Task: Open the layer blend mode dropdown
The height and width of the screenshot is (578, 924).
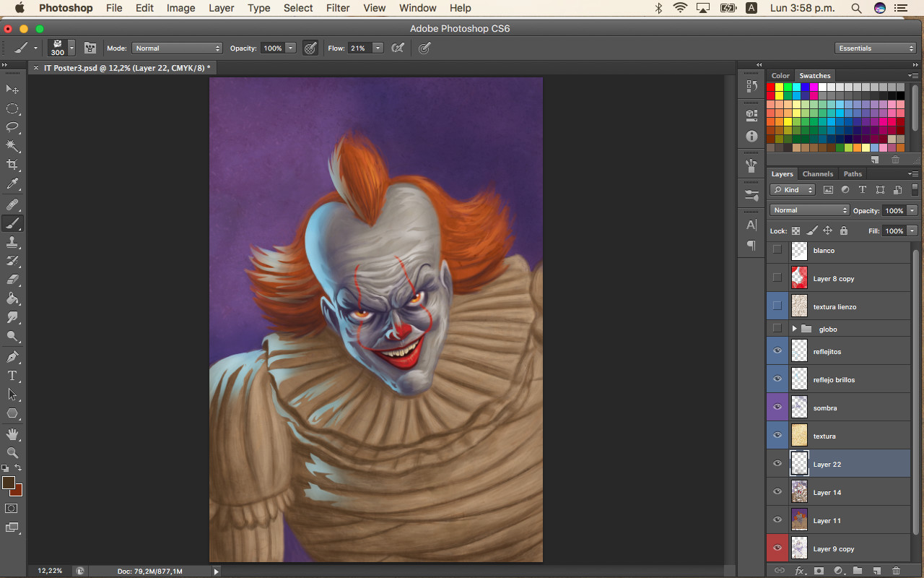Action: (809, 210)
